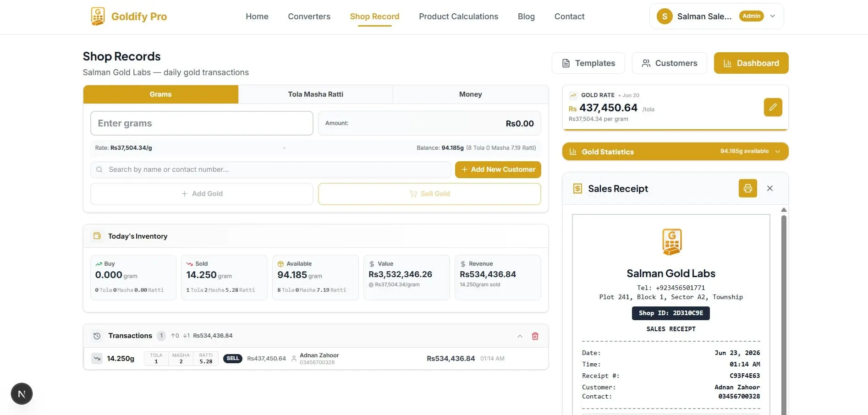Click the Transactions history icon
This screenshot has width=868, height=415.
coord(97,336)
